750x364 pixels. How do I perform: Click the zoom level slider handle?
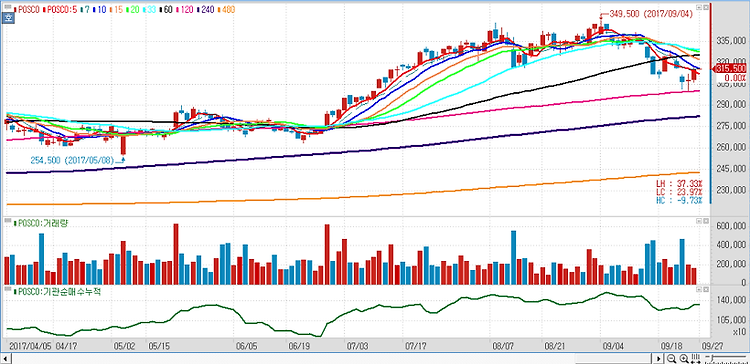pyautogui.click(x=711, y=359)
